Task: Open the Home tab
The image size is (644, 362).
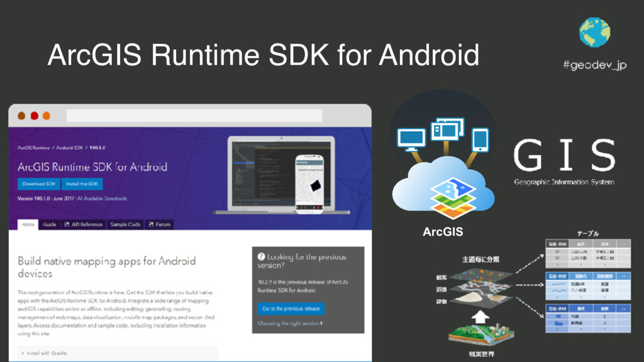Action: pos(28,224)
